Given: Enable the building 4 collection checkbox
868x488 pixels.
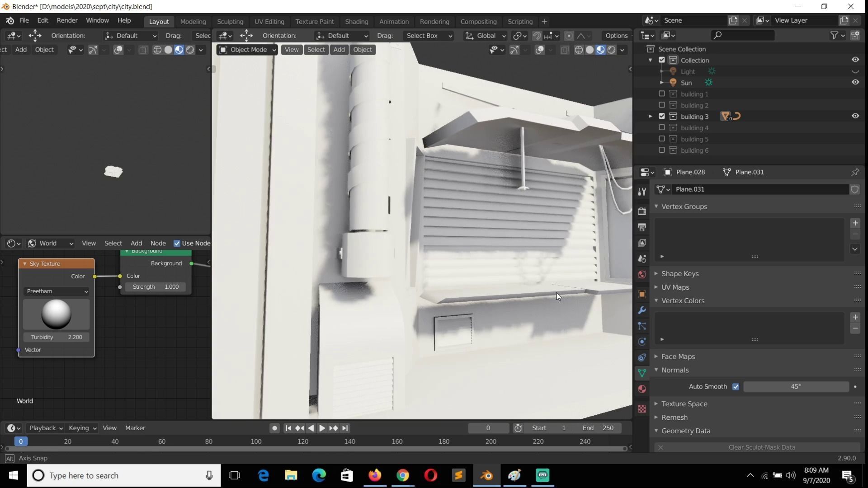Looking at the screenshot, I should tap(662, 128).
